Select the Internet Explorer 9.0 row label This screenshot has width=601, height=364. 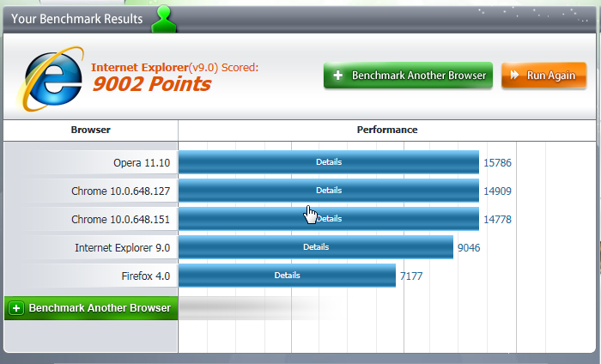click(122, 248)
